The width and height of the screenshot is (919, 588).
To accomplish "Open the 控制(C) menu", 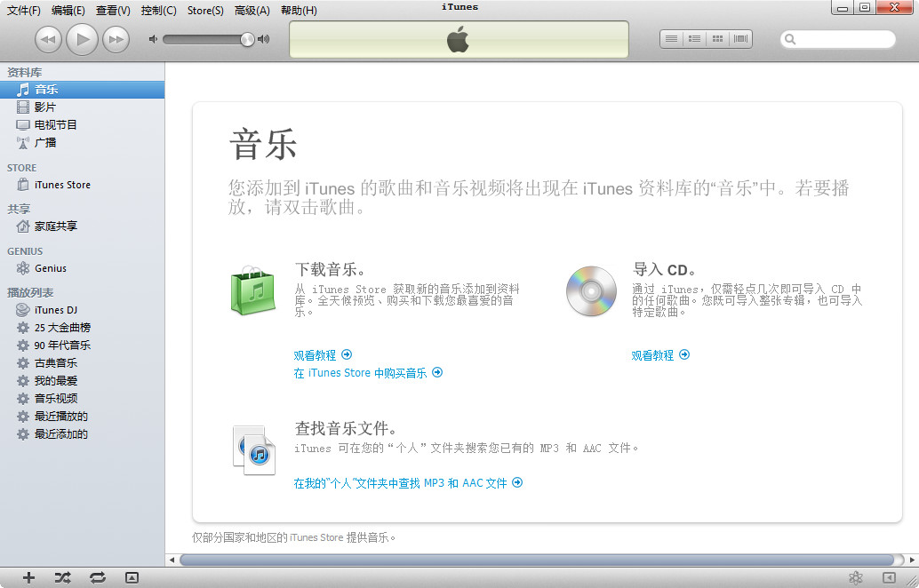I will click(158, 11).
